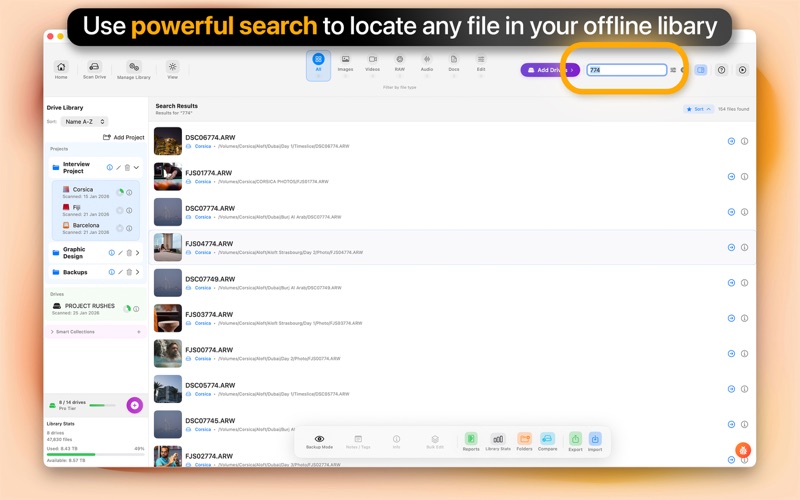Collapse the Interview Project chevron
Image resolution: width=800 pixels, height=500 pixels.
pos(136,167)
